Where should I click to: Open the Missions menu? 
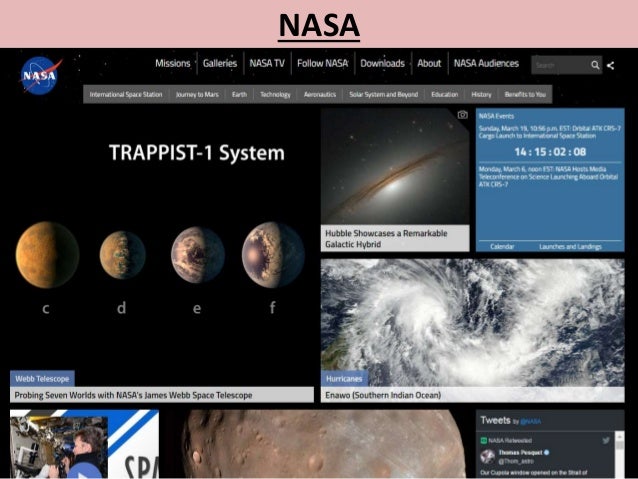pyautogui.click(x=173, y=63)
